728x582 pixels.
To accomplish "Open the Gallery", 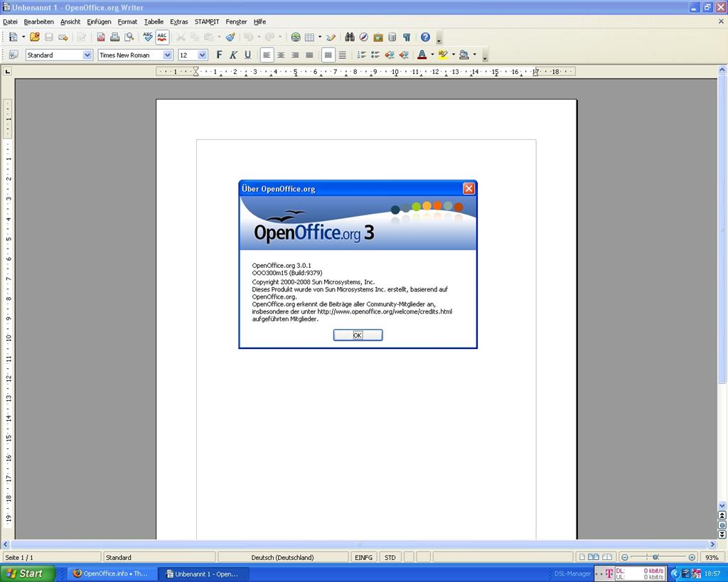I will (x=377, y=37).
